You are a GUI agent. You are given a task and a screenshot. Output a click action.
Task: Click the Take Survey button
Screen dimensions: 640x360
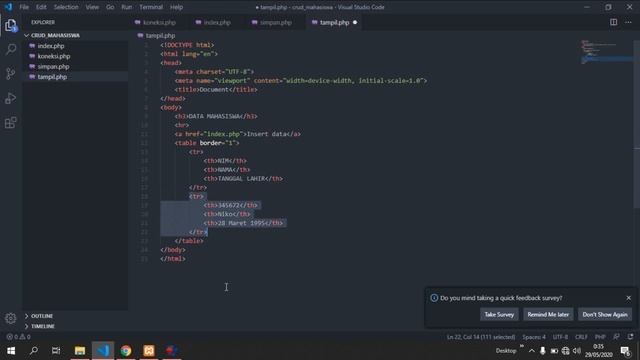coord(499,314)
